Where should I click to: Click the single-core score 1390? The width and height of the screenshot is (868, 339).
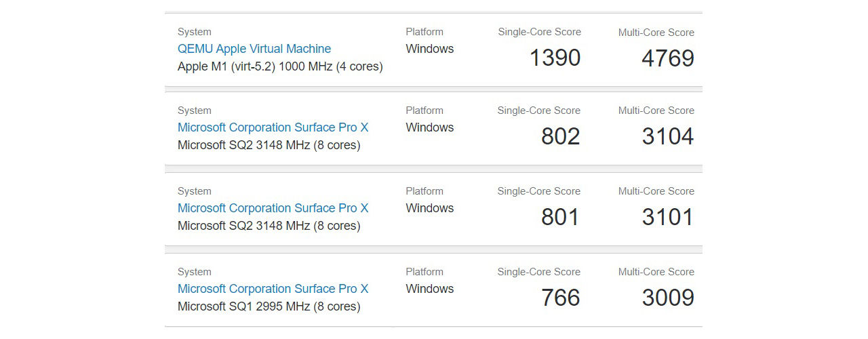555,58
